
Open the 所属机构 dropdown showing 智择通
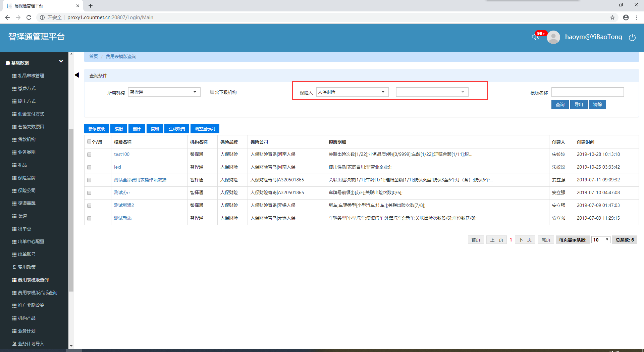(x=164, y=92)
